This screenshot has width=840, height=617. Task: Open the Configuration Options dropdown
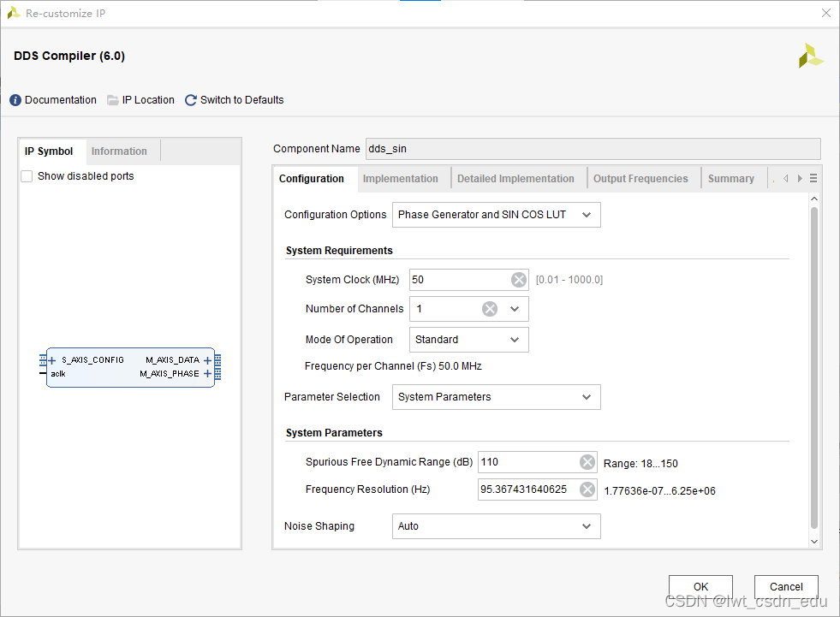click(x=496, y=215)
